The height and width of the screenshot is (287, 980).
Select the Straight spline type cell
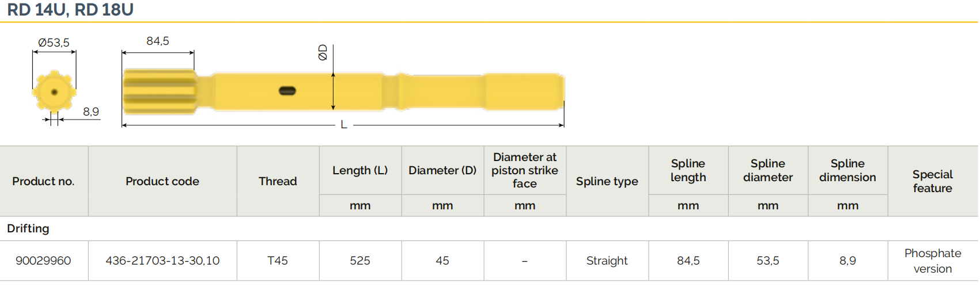click(x=607, y=261)
